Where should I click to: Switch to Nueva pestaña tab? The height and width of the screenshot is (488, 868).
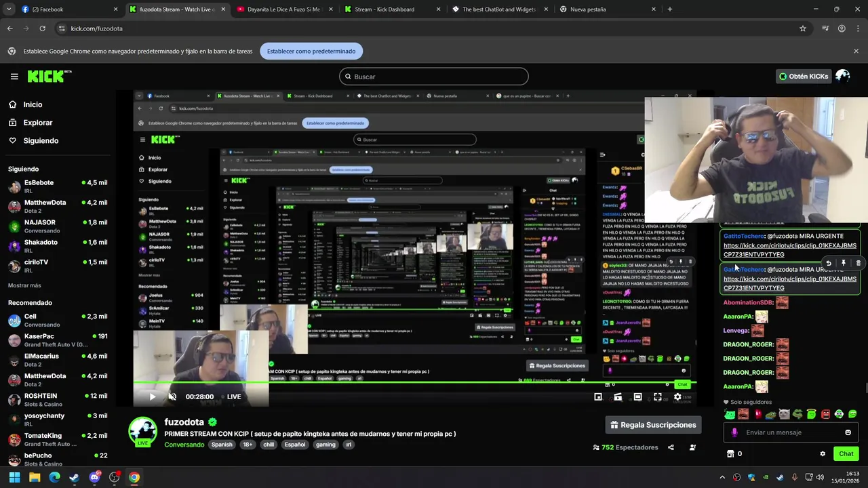click(608, 9)
